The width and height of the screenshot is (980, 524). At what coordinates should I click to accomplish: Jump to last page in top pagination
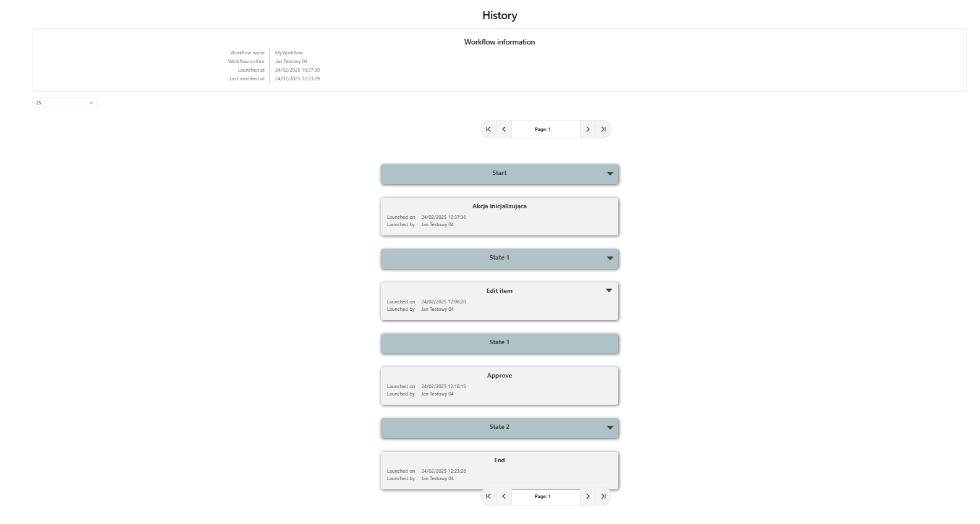(x=603, y=129)
